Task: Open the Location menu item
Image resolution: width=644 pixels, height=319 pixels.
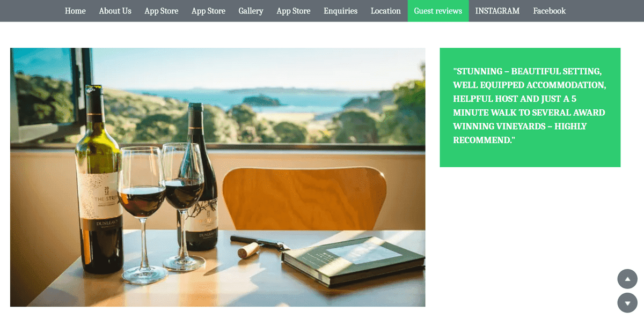Action: click(x=385, y=11)
